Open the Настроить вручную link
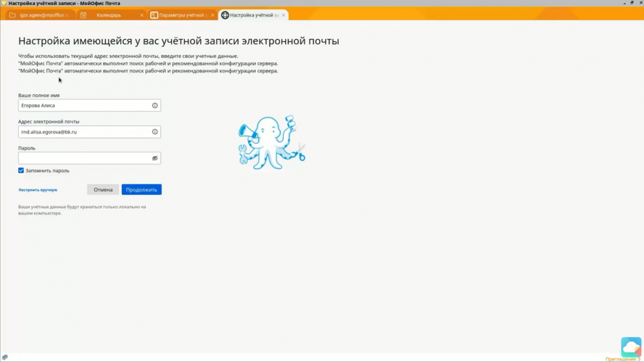This screenshot has height=362, width=644. coord(38,190)
